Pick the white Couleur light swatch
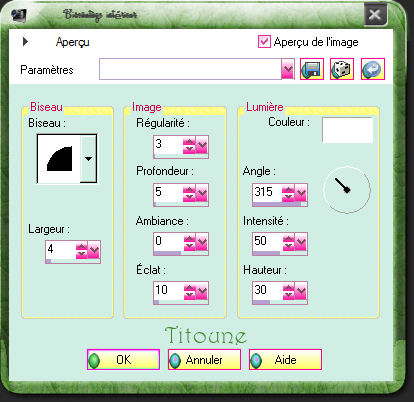The width and height of the screenshot is (414, 402). [347, 130]
